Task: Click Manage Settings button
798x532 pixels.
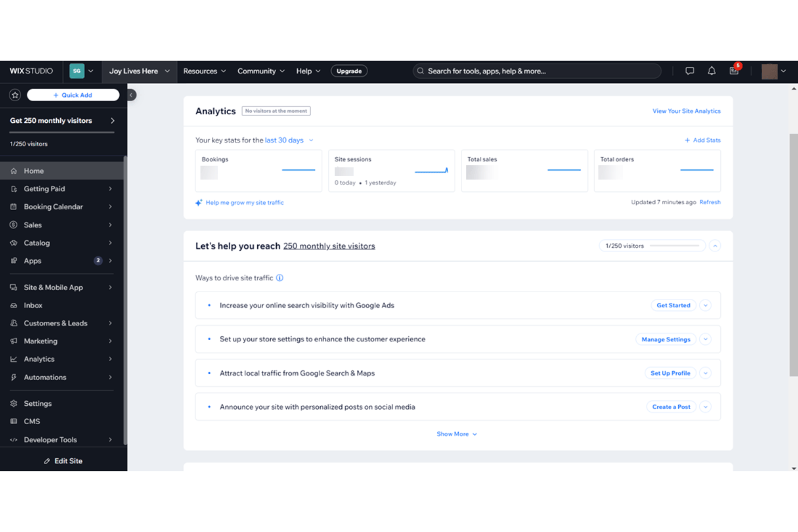Action: click(666, 340)
